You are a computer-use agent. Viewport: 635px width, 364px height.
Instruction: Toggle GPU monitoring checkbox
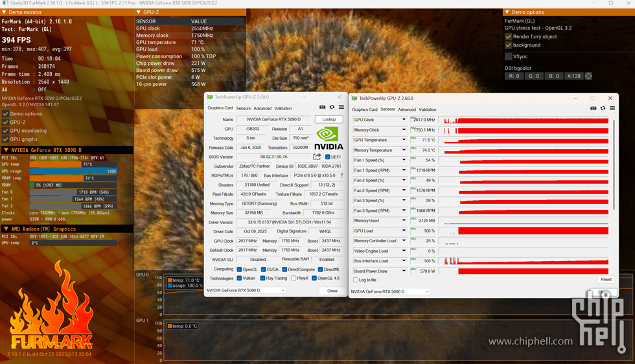point(5,131)
